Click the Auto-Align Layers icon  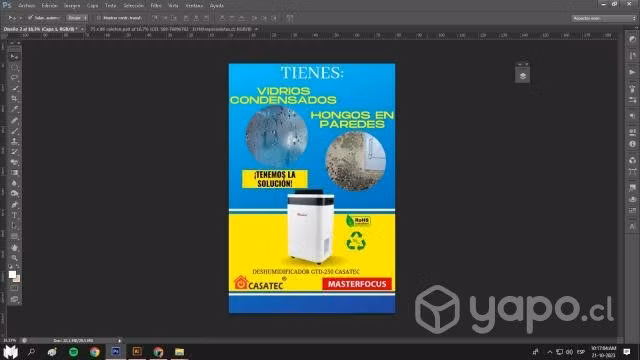click(290, 18)
